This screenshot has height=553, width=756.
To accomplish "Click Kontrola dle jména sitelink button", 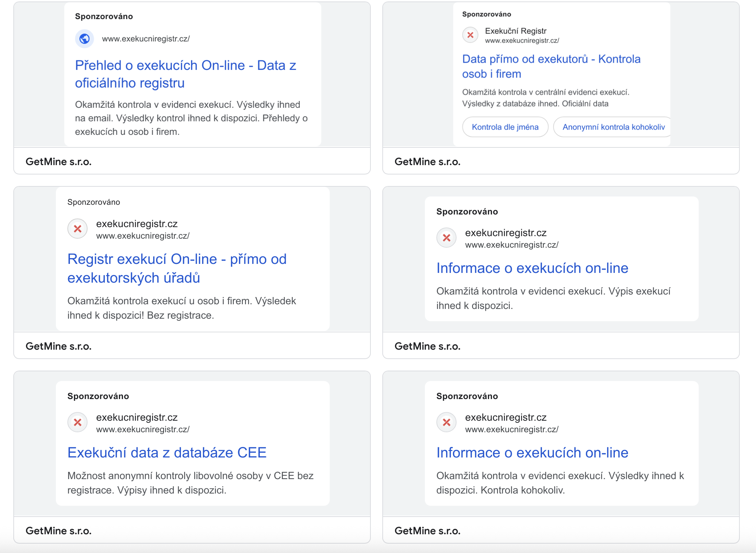I will [505, 127].
